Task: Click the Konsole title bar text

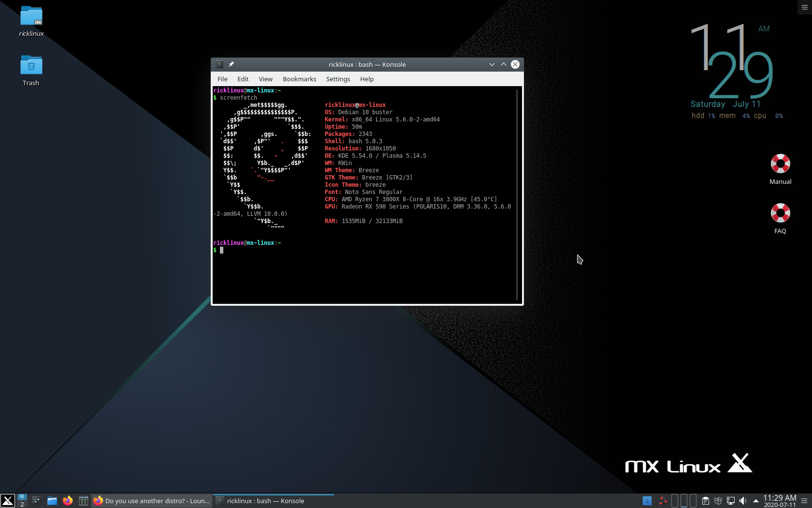Action: point(367,64)
